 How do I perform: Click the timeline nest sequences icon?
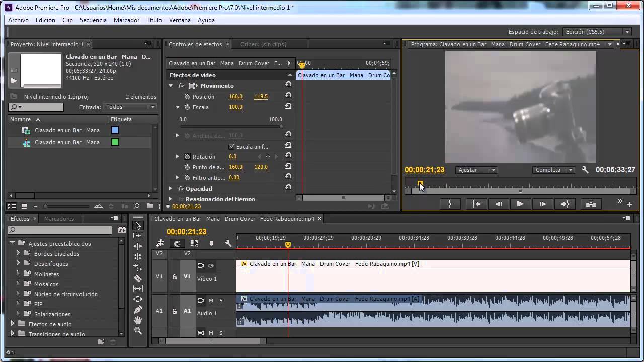(x=160, y=243)
